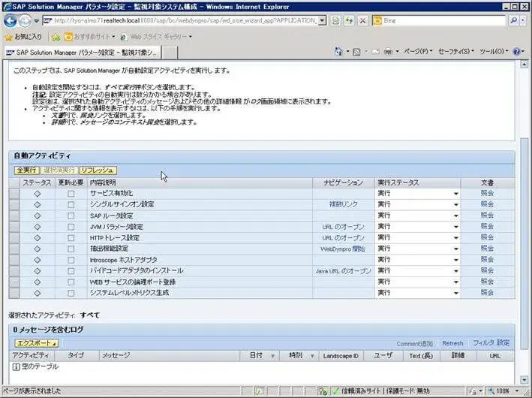
Task: Select row handle of サービス有効化 row
Action: click(14, 194)
